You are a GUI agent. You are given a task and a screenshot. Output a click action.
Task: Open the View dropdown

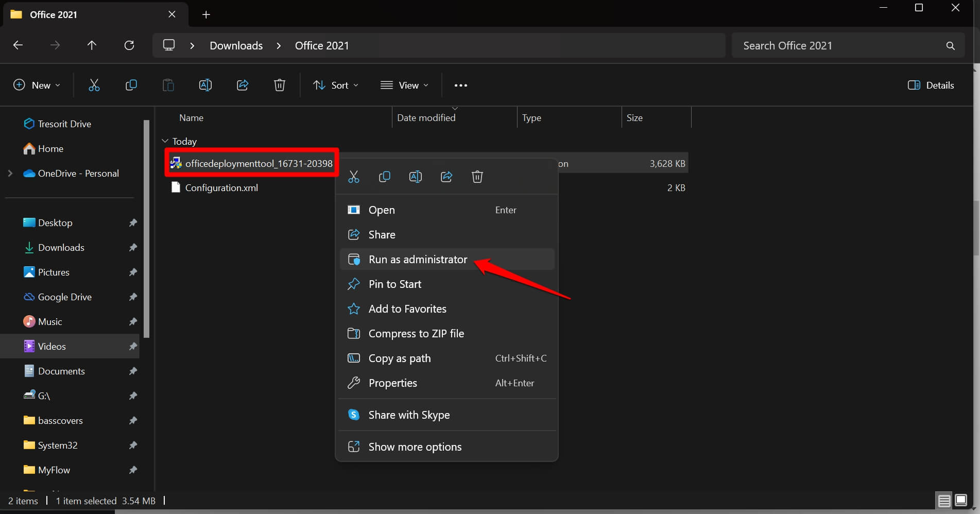pyautogui.click(x=404, y=85)
